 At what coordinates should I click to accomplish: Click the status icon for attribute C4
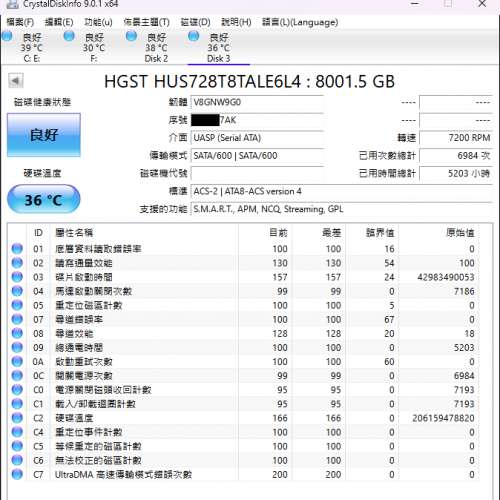click(17, 432)
